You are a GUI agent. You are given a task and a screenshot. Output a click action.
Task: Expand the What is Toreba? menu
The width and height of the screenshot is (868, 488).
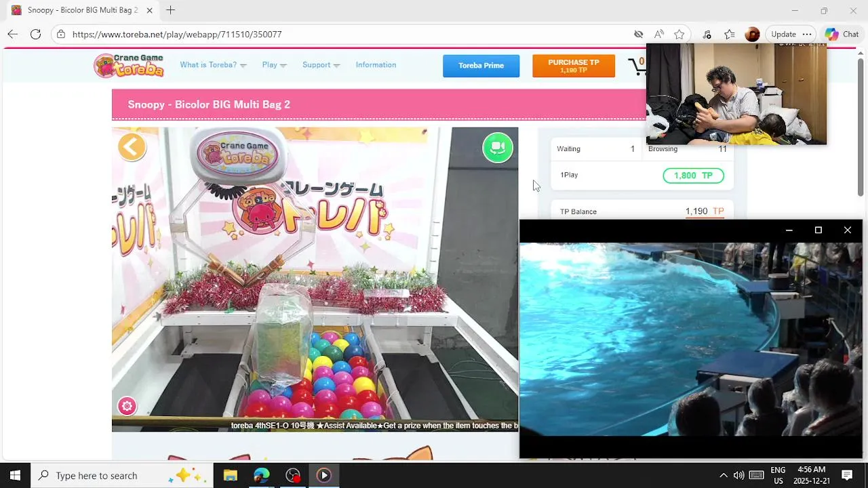[213, 65]
